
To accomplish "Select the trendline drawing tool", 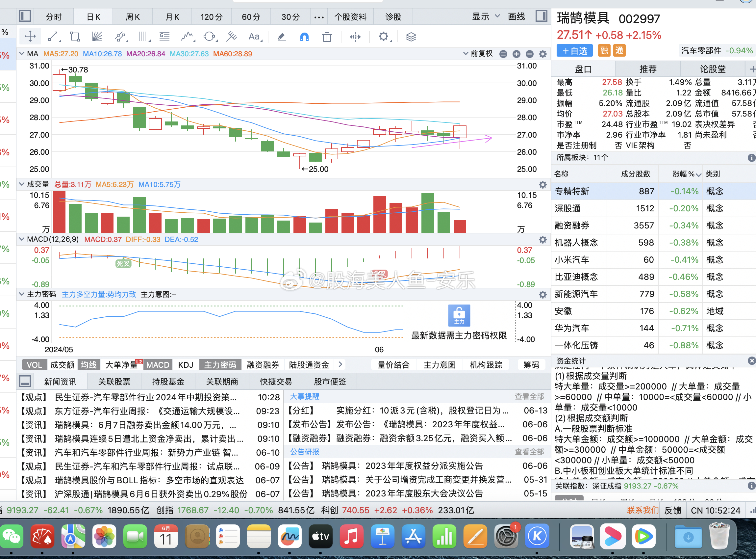I will tap(53, 36).
